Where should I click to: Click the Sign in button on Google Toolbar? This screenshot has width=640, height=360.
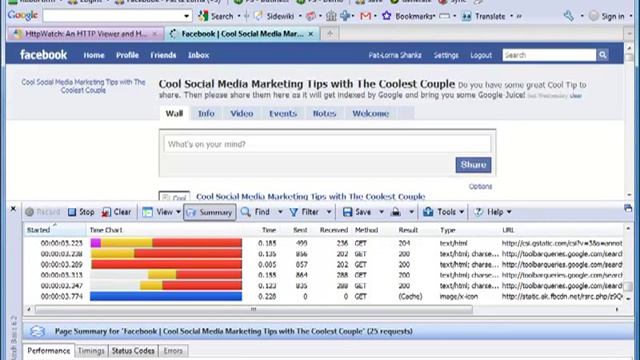pos(607,16)
